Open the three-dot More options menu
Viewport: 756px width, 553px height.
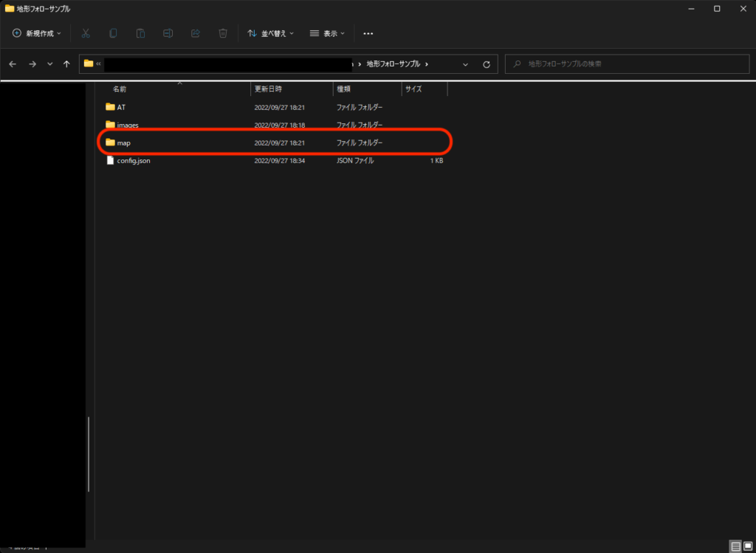tap(368, 33)
